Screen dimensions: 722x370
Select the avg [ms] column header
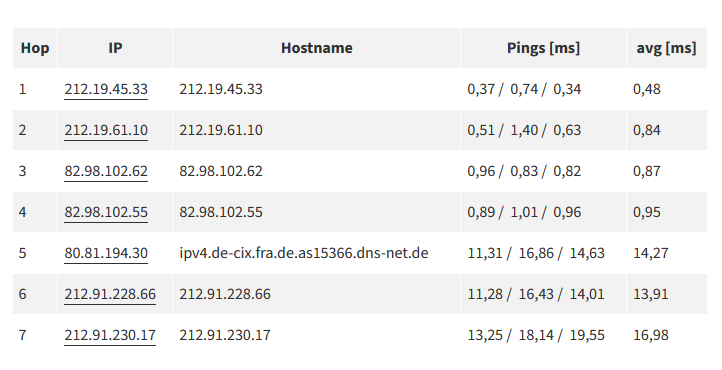pos(667,48)
